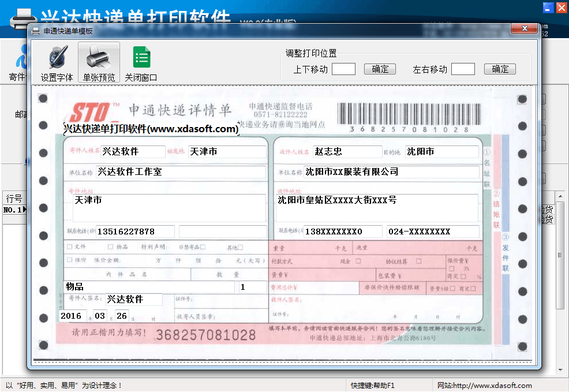Select the sender phone field 13516227878
The width and height of the screenshot is (569, 392).
tap(135, 232)
